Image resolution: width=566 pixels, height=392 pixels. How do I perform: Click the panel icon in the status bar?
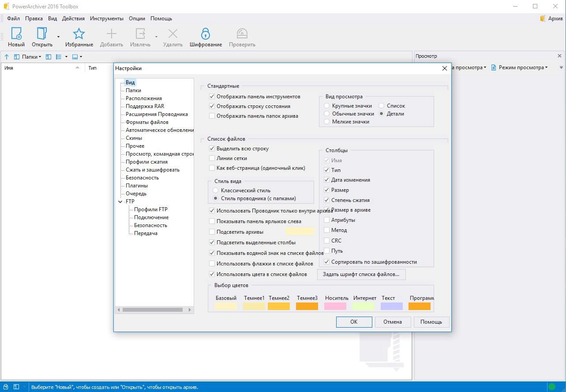tap(16, 387)
